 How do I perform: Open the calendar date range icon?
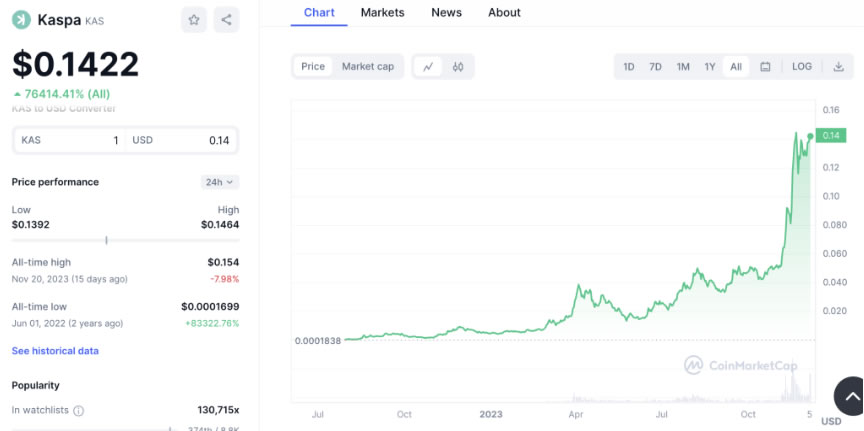(x=765, y=67)
